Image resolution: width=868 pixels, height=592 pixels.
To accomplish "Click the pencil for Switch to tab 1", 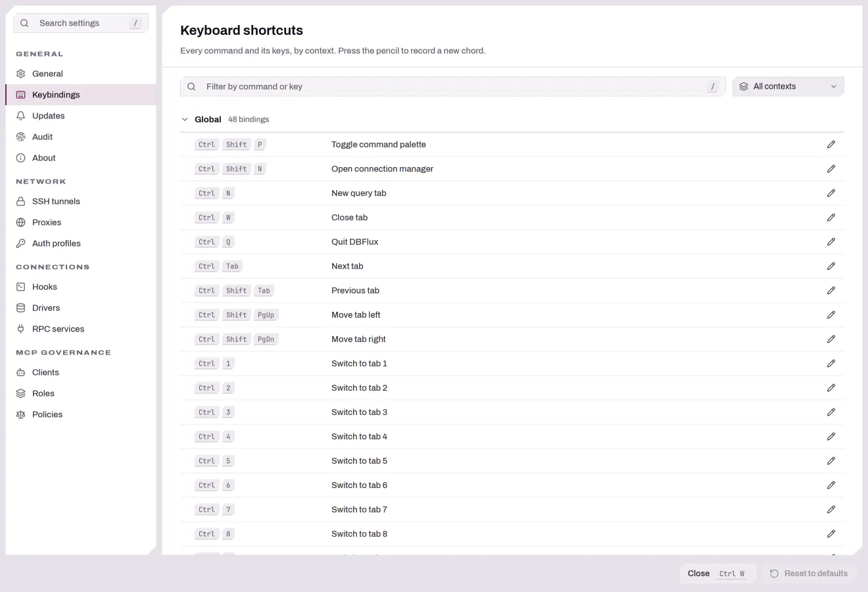I will pyautogui.click(x=831, y=364).
